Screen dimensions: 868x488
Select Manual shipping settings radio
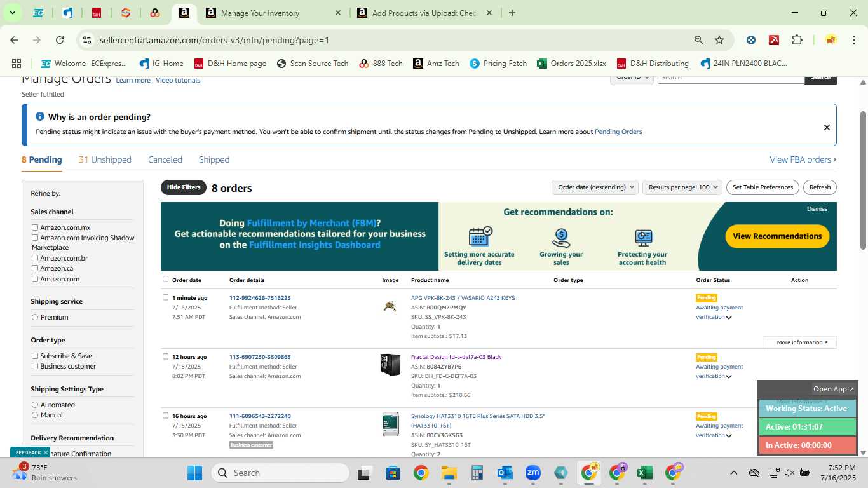[35, 415]
